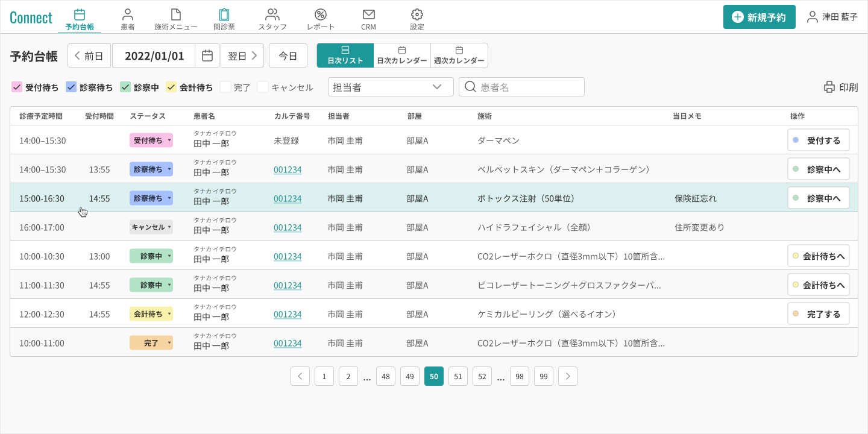Click the calendar picker icon next to 2022/01/01
Image resolution: width=868 pixels, height=434 pixels.
(207, 55)
